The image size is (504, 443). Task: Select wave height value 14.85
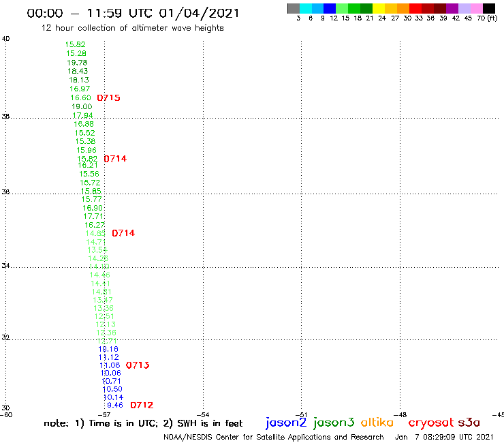[x=95, y=234]
